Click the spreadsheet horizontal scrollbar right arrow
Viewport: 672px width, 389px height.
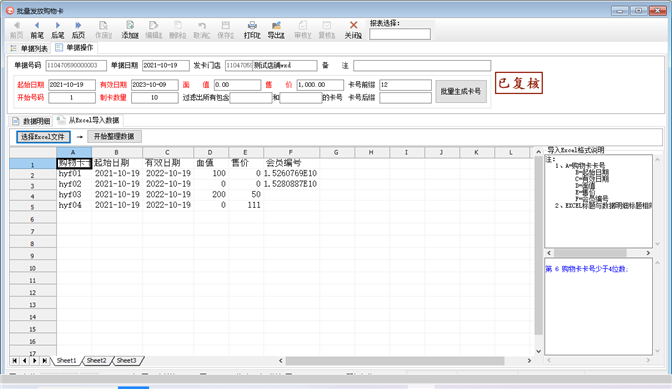tap(529, 361)
